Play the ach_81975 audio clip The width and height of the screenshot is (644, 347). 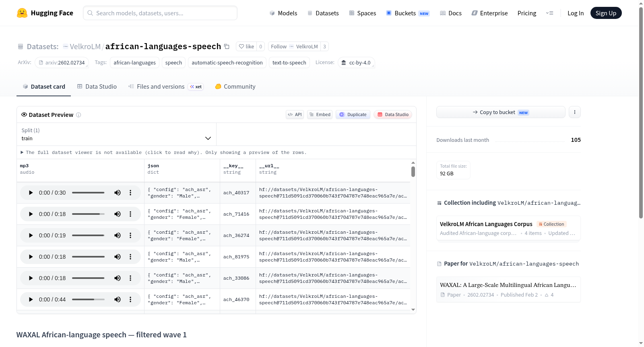click(x=31, y=257)
